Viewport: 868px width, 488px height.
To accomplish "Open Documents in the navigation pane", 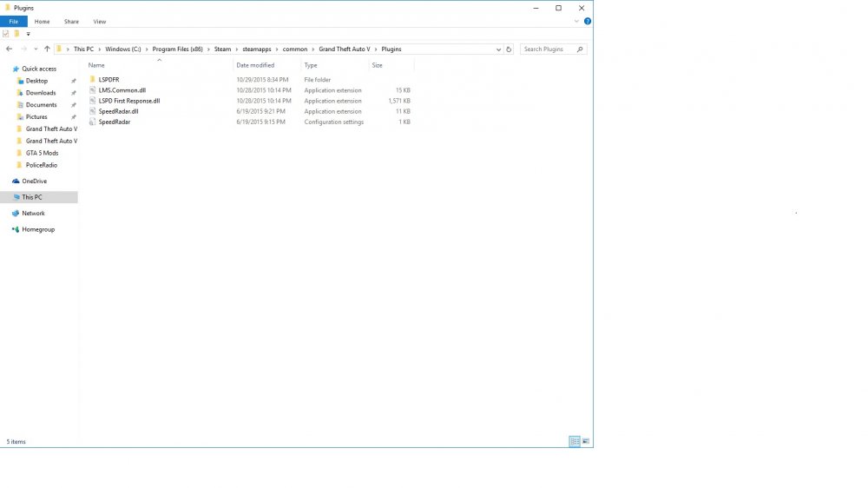I will (41, 105).
